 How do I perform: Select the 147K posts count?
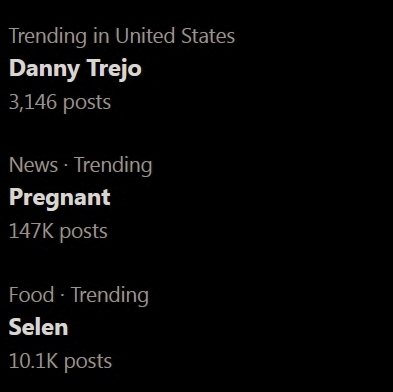tap(58, 232)
